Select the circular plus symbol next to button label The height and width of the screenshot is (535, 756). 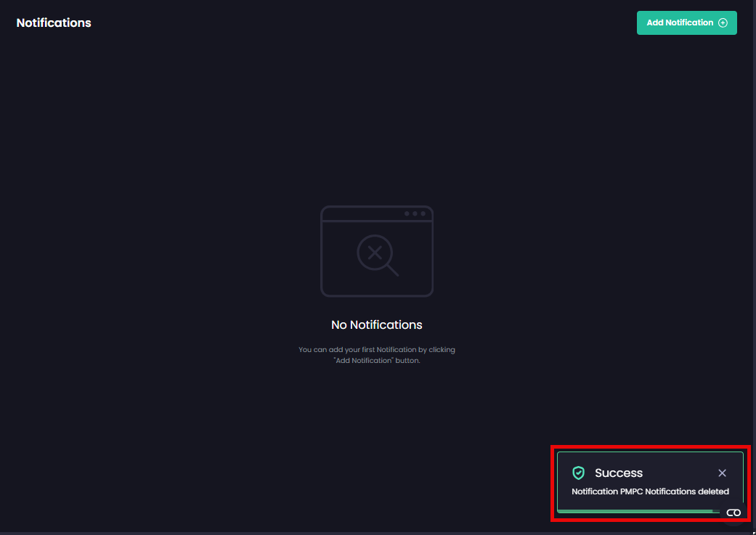(723, 23)
